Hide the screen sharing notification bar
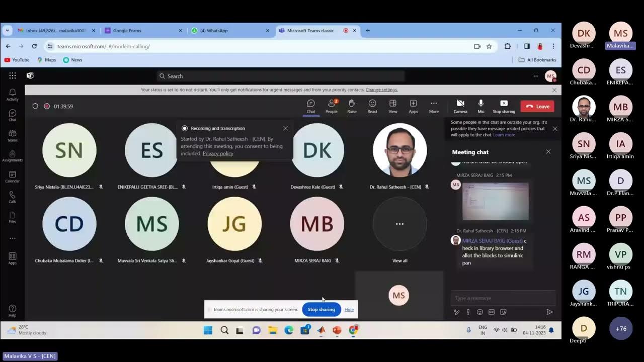644x362 pixels. tap(349, 309)
